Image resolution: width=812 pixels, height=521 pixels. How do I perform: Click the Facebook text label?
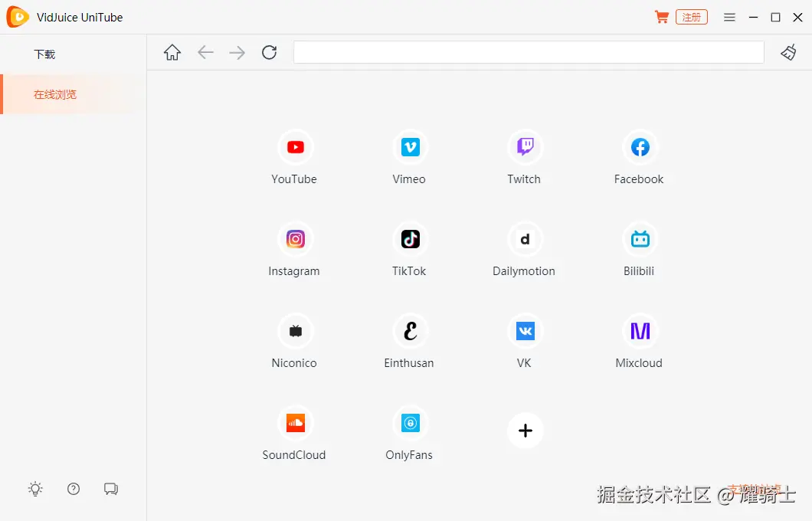click(x=639, y=179)
